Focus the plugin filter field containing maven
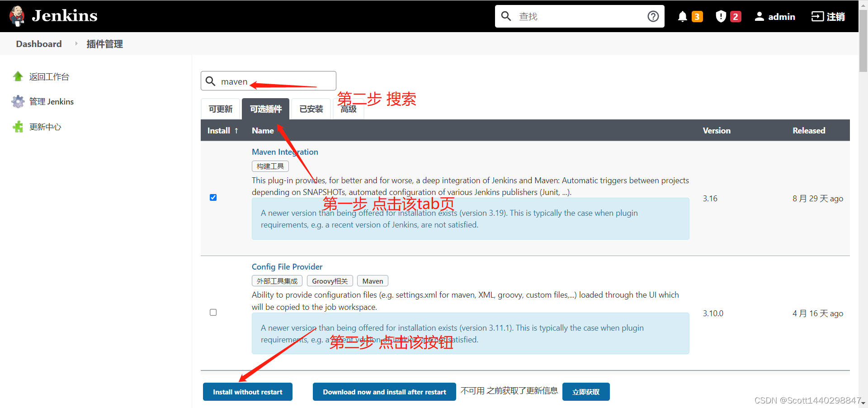The height and width of the screenshot is (408, 868). [x=269, y=81]
